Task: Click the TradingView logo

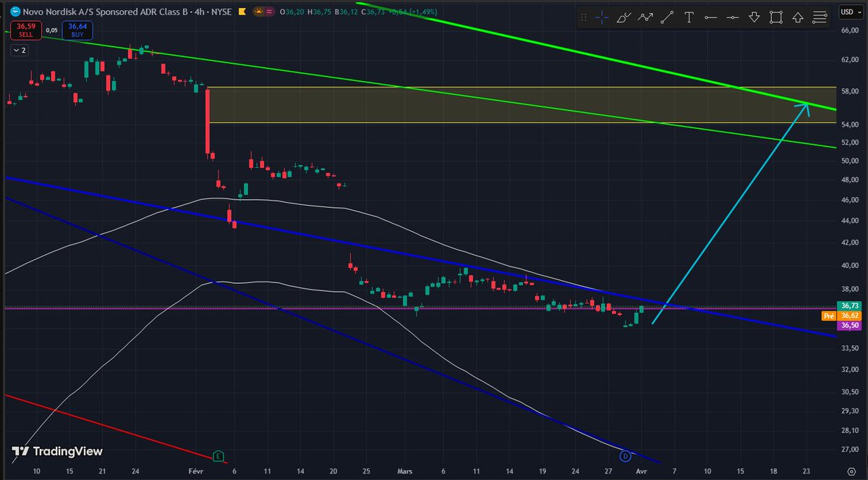Action: pos(57,451)
